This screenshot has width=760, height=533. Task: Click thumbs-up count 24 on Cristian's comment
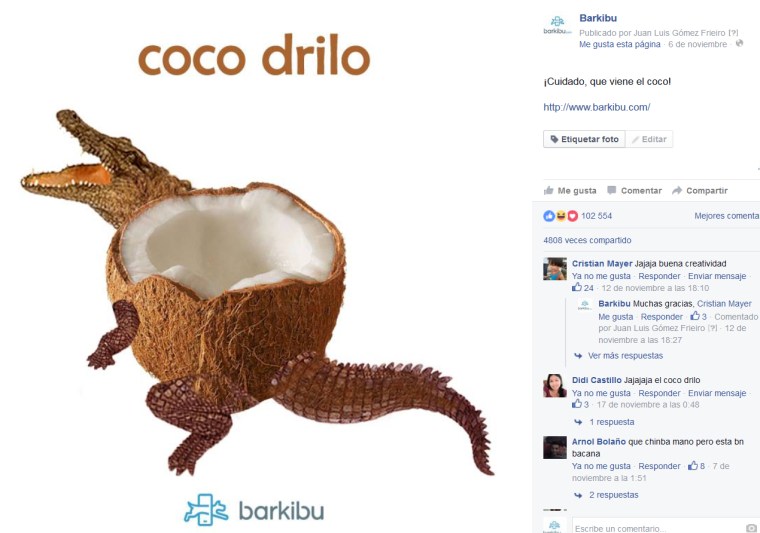point(583,288)
